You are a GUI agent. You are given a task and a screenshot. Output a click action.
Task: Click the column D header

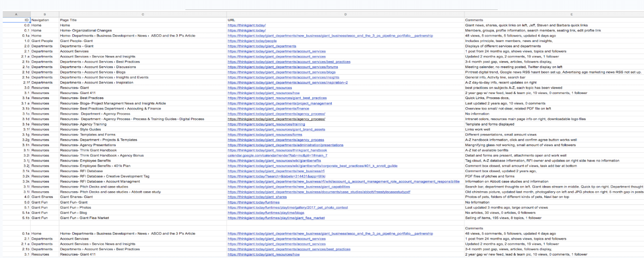(x=345, y=15)
